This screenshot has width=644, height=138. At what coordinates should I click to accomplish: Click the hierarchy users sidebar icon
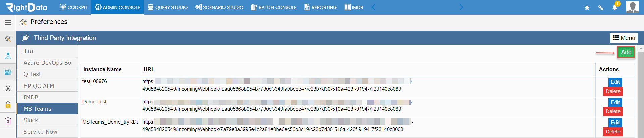point(8,56)
